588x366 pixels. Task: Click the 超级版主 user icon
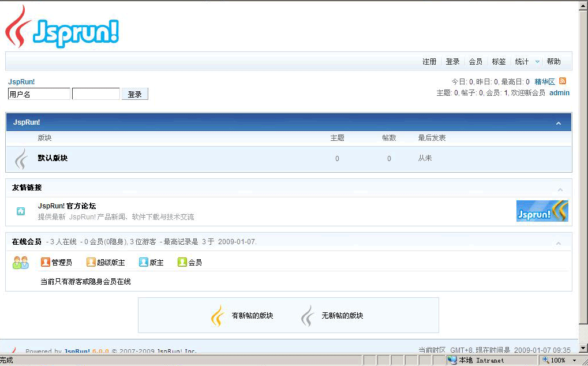pos(91,262)
